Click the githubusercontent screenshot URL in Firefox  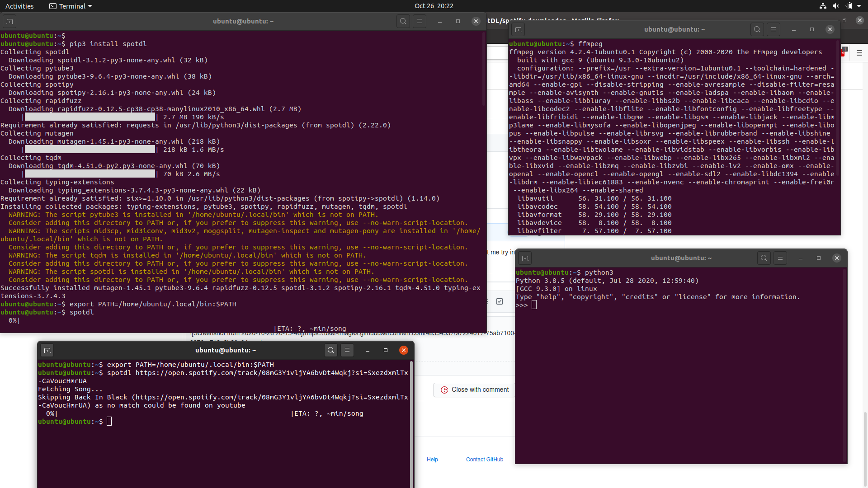point(353,333)
